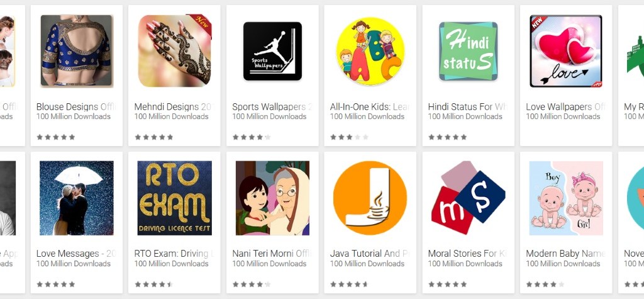644x299 pixels.
Task: Click the green Hindi Status icon
Action: pyautogui.click(x=468, y=51)
